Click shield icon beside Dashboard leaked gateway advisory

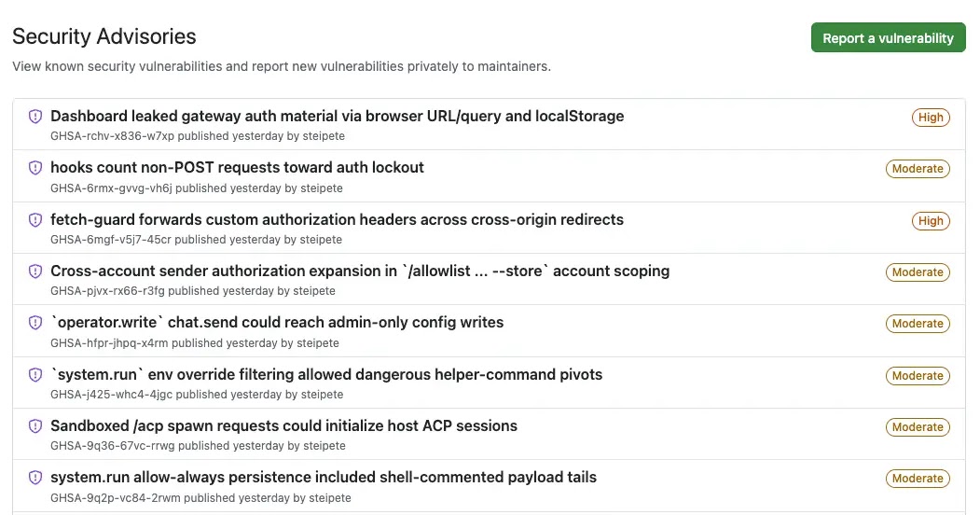tap(35, 117)
